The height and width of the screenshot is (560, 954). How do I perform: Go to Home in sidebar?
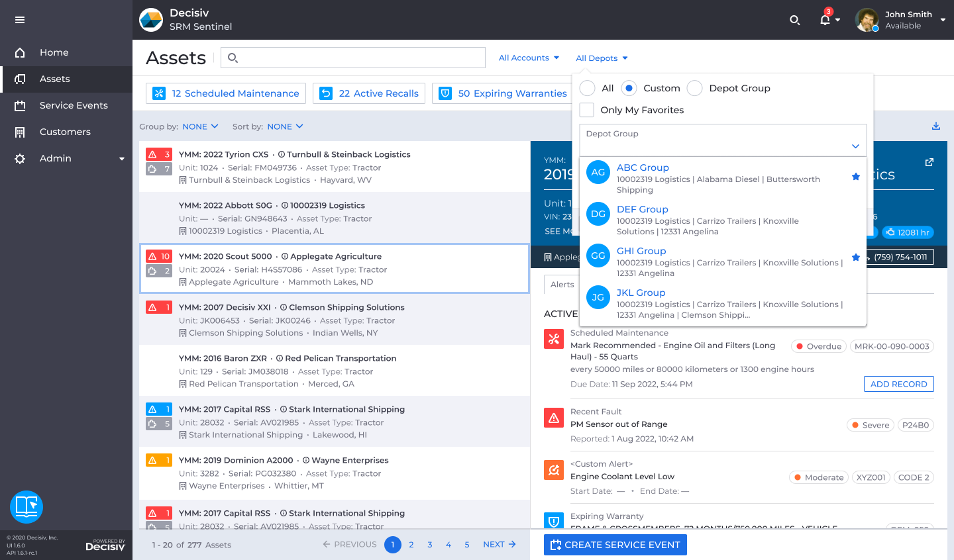tap(66, 52)
